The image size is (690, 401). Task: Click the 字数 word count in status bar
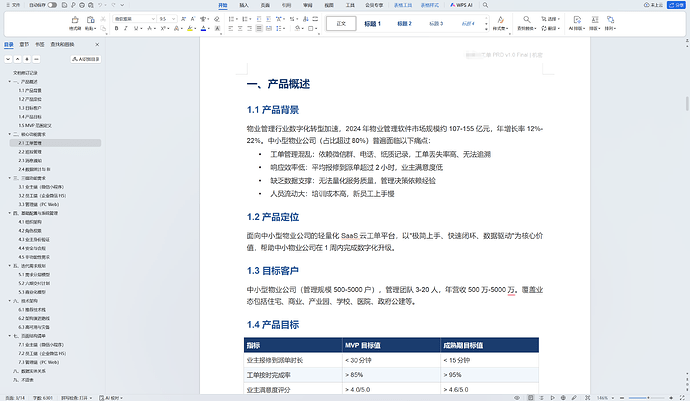[43, 397]
